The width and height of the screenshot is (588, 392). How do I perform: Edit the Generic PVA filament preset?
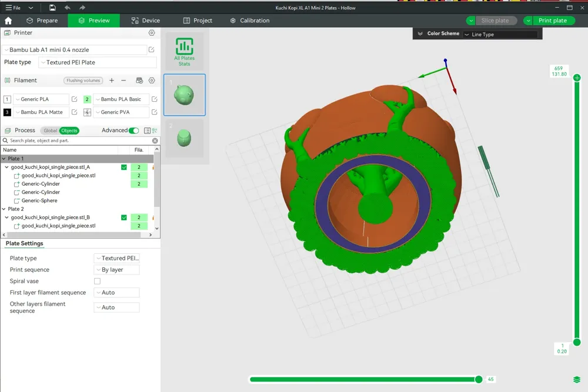pyautogui.click(x=154, y=112)
